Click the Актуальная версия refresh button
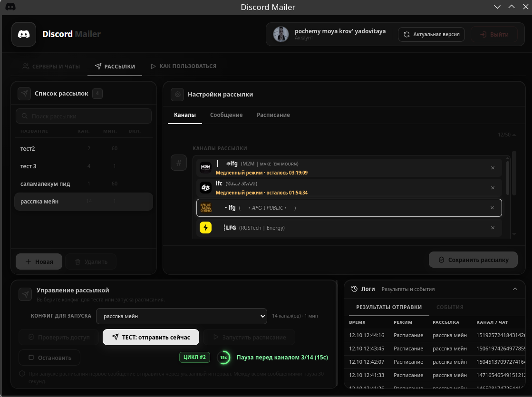The height and width of the screenshot is (397, 532). [431, 34]
